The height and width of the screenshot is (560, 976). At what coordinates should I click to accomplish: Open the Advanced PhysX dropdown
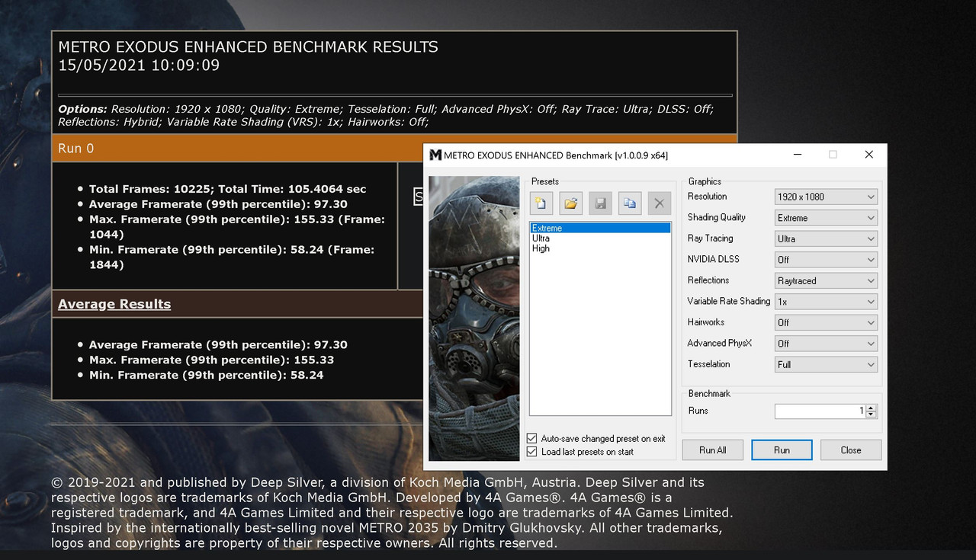pos(826,344)
